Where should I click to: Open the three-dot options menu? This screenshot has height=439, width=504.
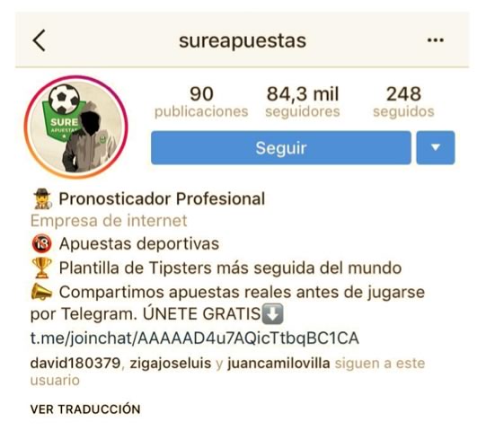tap(435, 40)
